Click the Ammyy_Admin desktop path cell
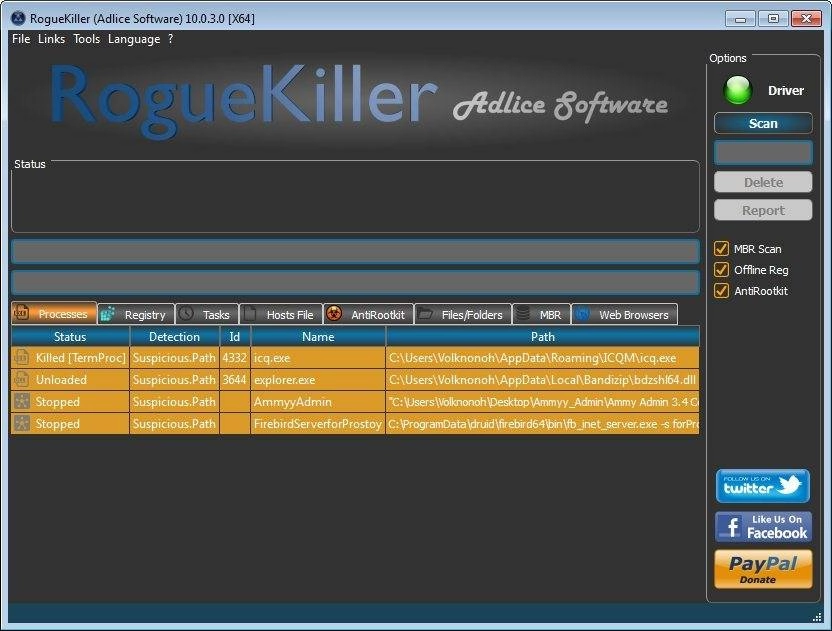 pyautogui.click(x=543, y=402)
